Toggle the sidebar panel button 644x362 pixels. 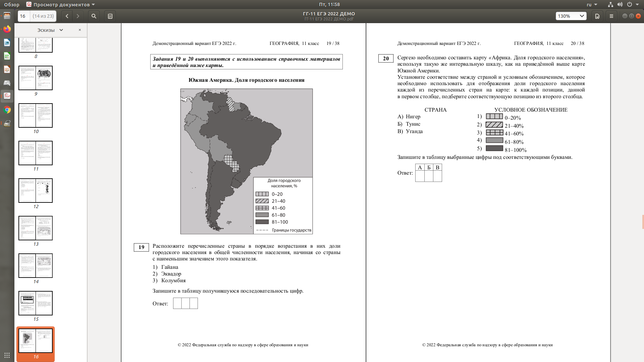pyautogui.click(x=110, y=16)
